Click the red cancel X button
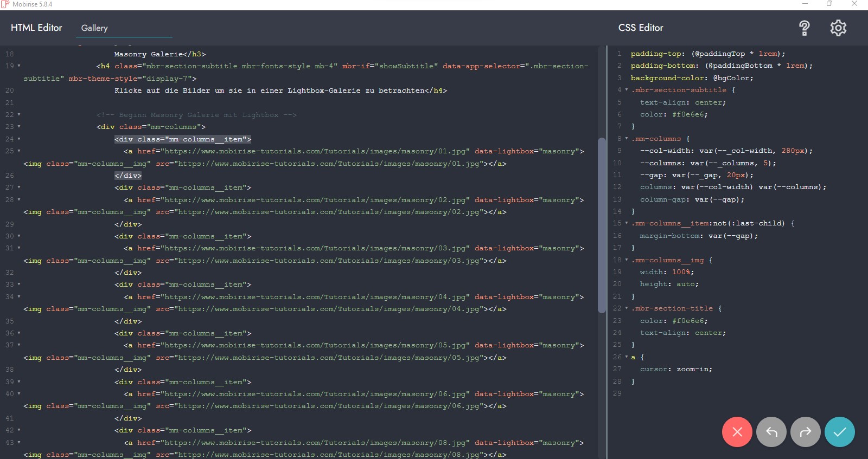 click(737, 432)
